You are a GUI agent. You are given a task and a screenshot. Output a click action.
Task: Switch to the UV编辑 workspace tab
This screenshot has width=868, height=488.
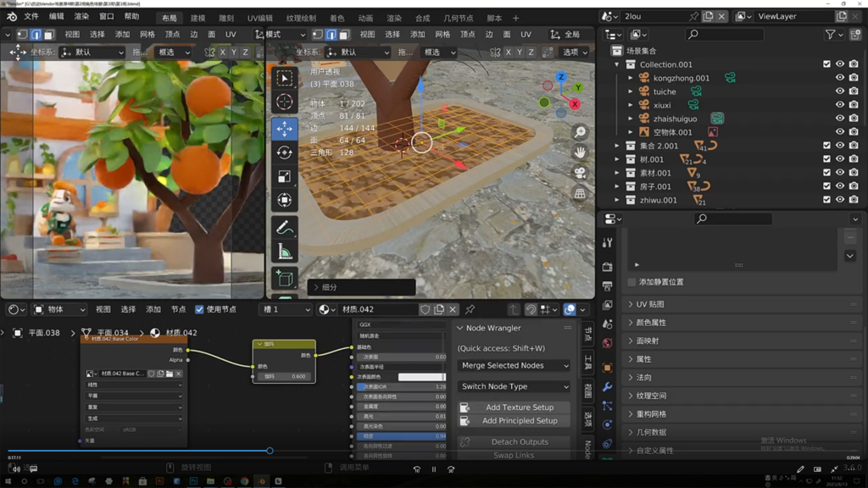point(259,18)
